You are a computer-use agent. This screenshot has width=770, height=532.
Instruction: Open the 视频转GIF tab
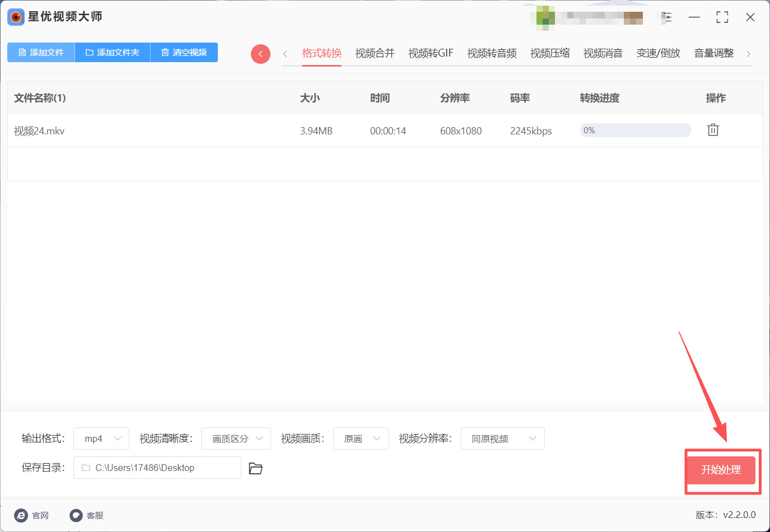coord(431,53)
